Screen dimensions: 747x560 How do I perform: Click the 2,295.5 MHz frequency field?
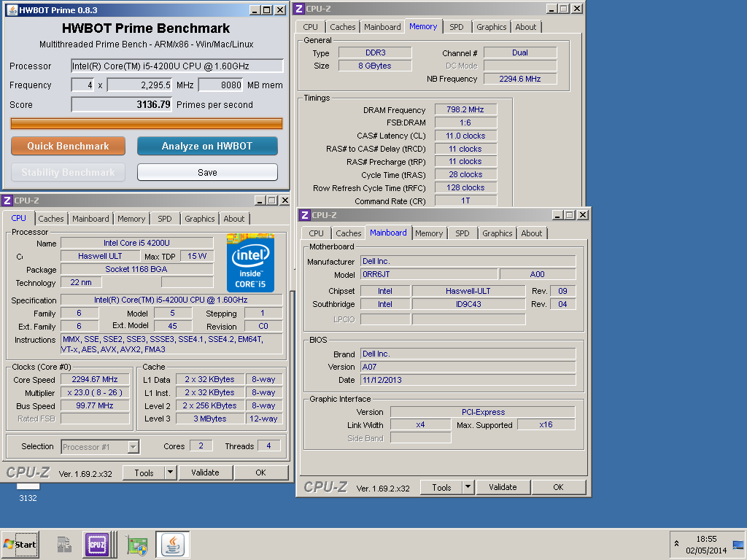coord(139,85)
